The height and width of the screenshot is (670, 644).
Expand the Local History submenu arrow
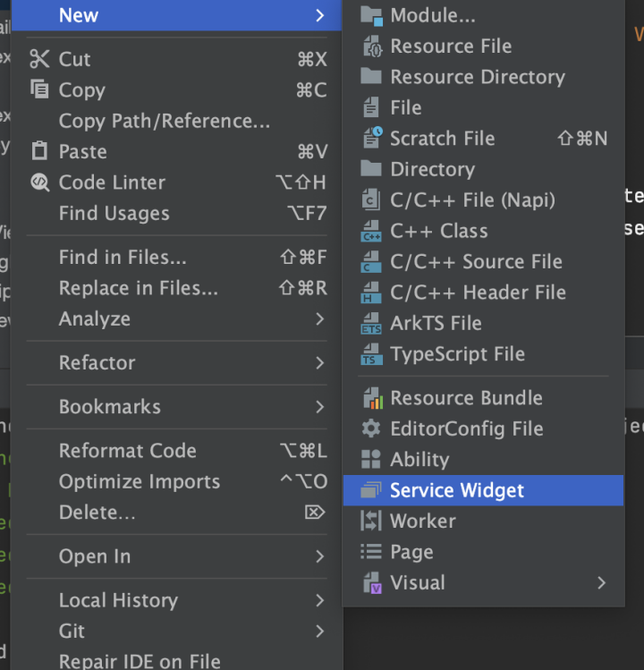(x=320, y=600)
